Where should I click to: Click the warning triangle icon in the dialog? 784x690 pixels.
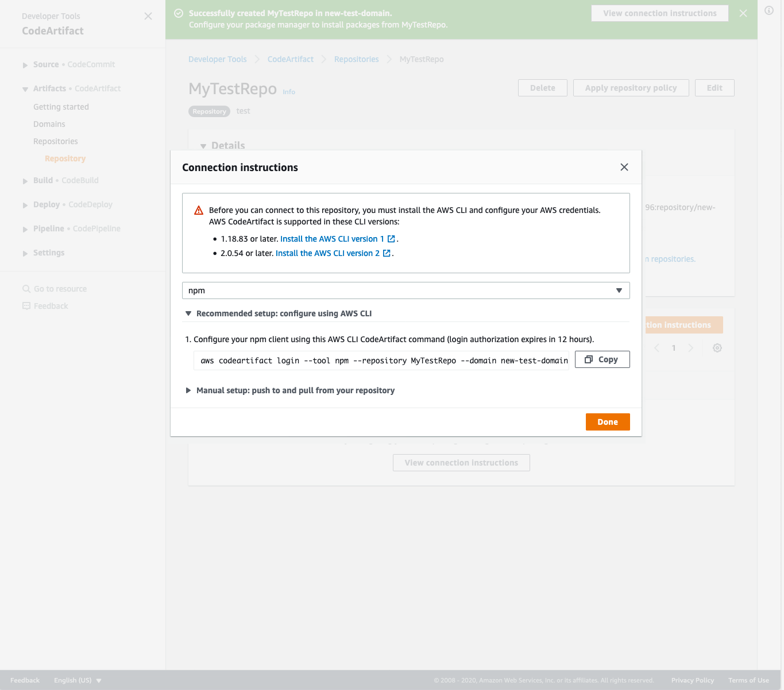click(199, 210)
